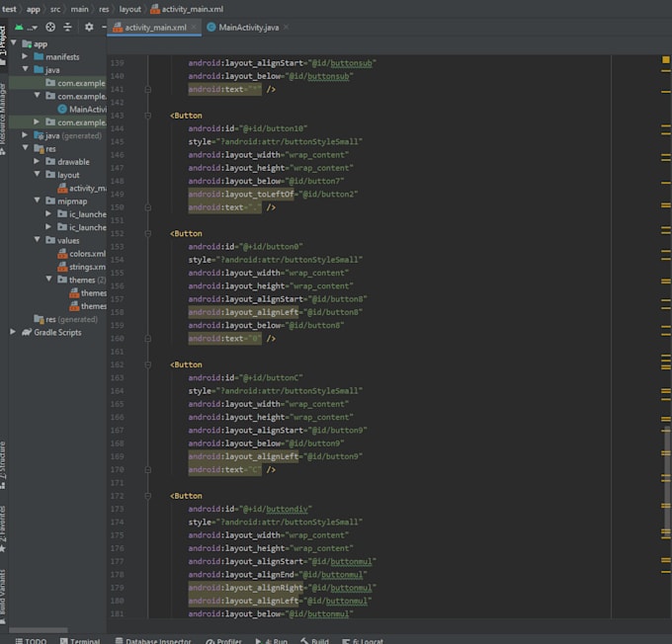Open the TODO tool window button

[x=31, y=641]
